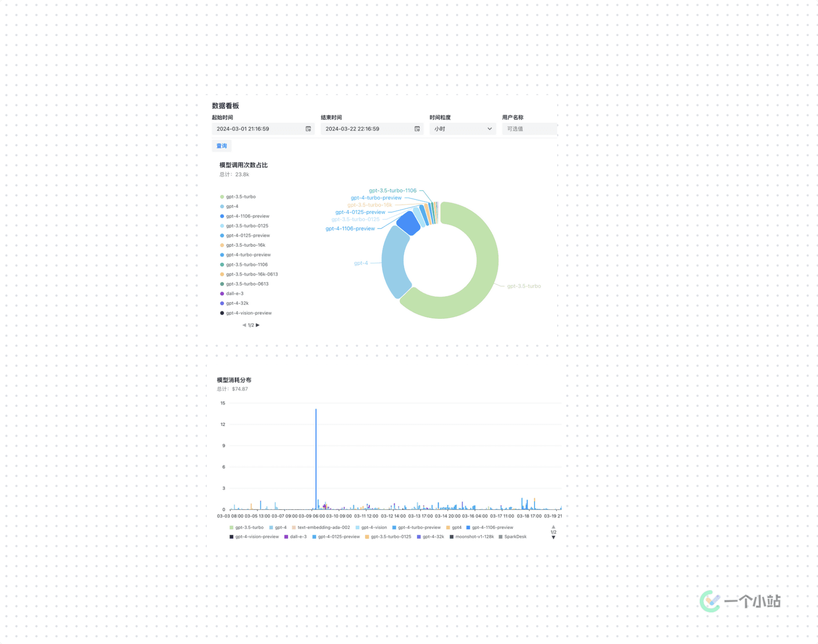
Task: Go to next pie chart legend page
Action: pyautogui.click(x=258, y=325)
